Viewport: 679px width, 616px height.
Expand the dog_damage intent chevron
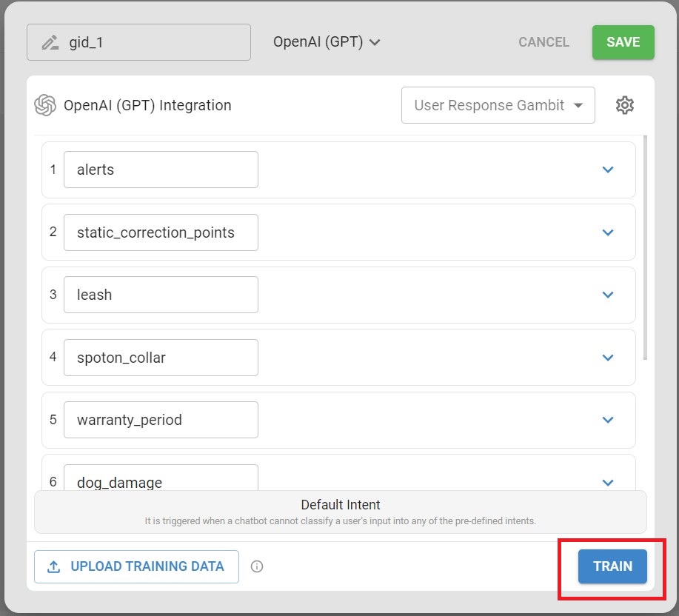[608, 483]
